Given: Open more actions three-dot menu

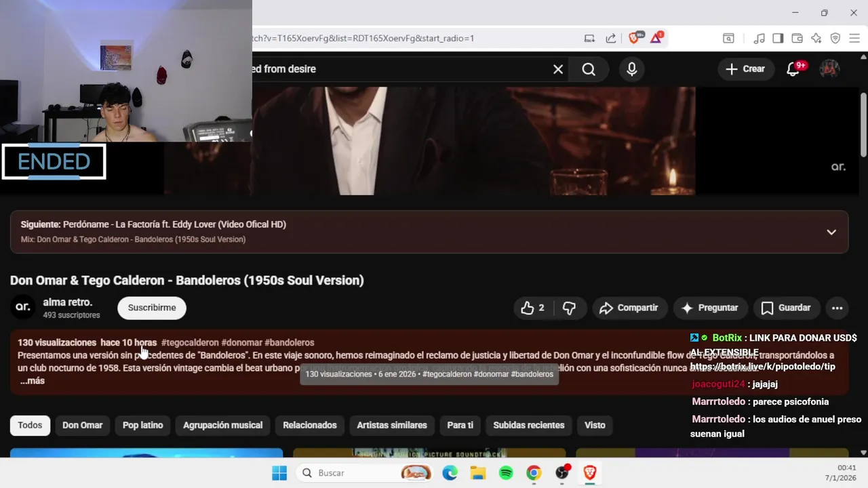Looking at the screenshot, I should click(837, 308).
